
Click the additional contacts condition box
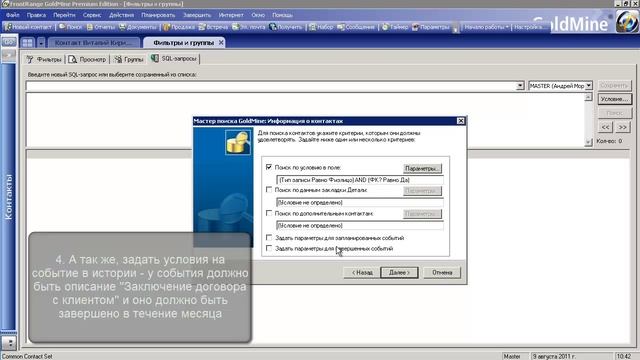(360, 225)
